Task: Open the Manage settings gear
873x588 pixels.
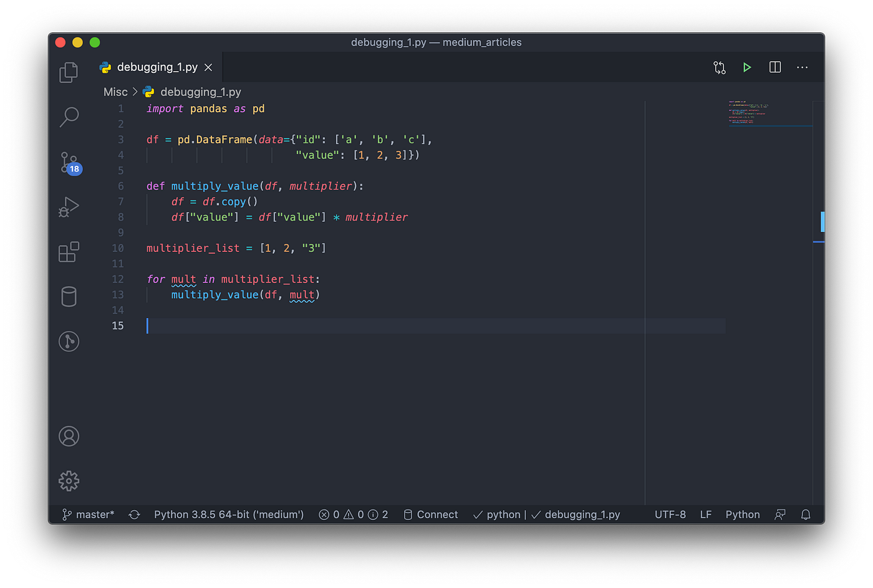Action: [x=69, y=480]
